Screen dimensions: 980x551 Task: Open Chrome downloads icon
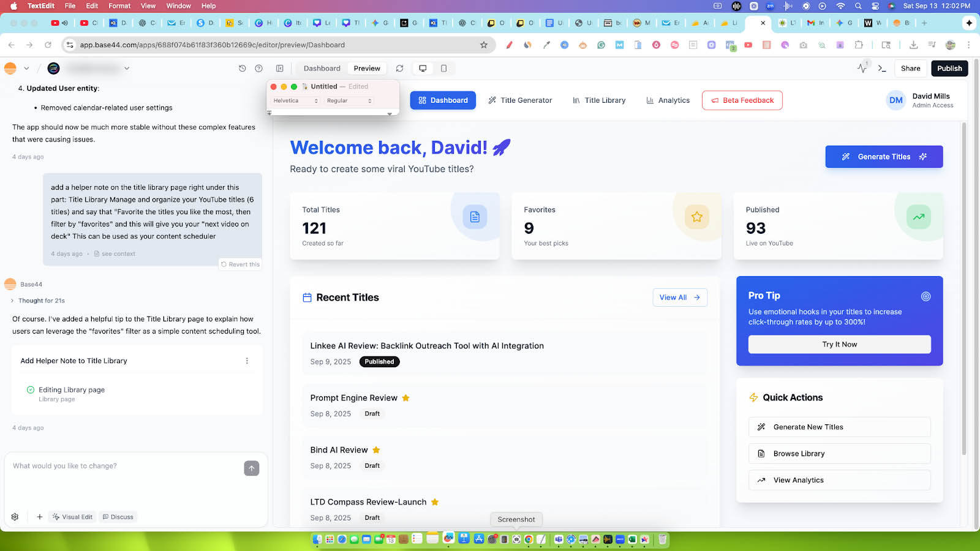pyautogui.click(x=913, y=45)
